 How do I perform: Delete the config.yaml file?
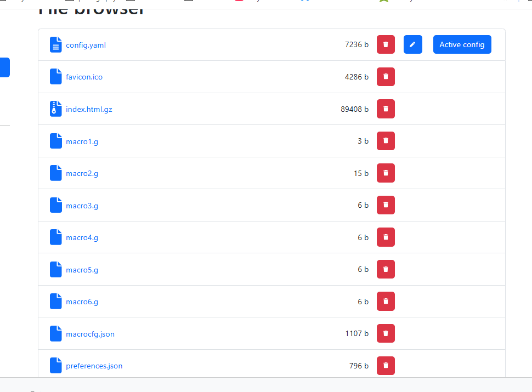(x=386, y=44)
